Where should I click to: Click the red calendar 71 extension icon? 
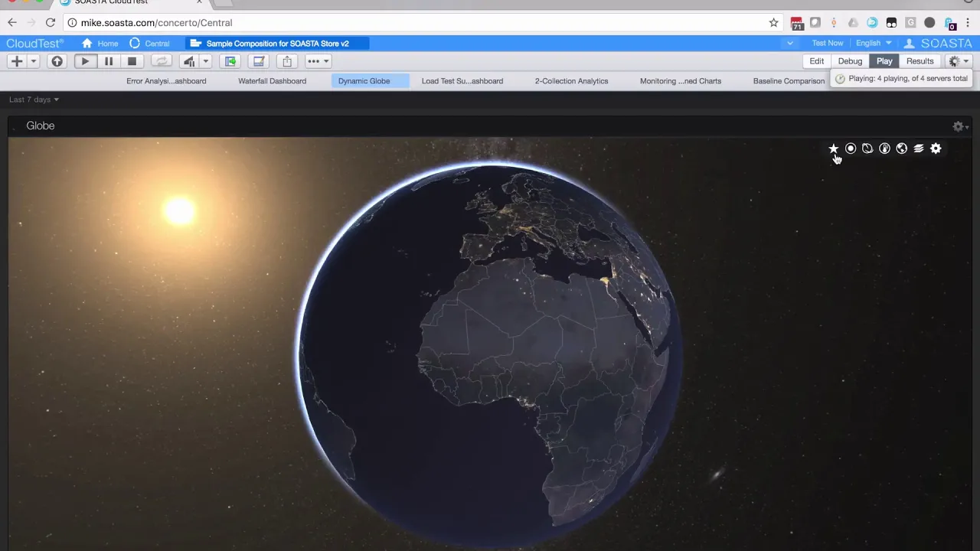[796, 23]
